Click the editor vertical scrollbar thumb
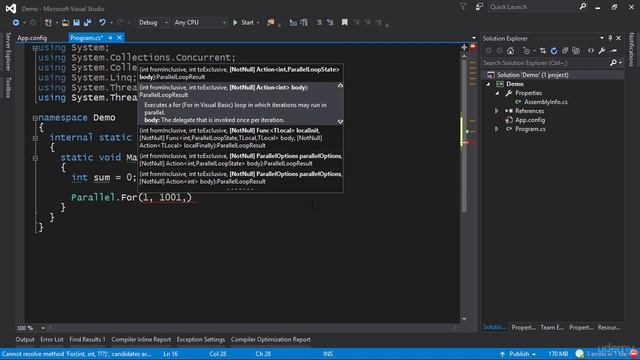The height and width of the screenshot is (360, 640). (464, 135)
